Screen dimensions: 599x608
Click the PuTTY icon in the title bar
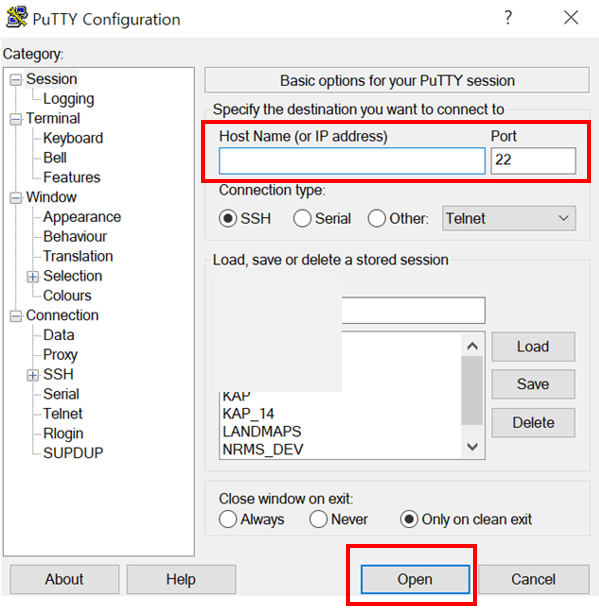[17, 17]
